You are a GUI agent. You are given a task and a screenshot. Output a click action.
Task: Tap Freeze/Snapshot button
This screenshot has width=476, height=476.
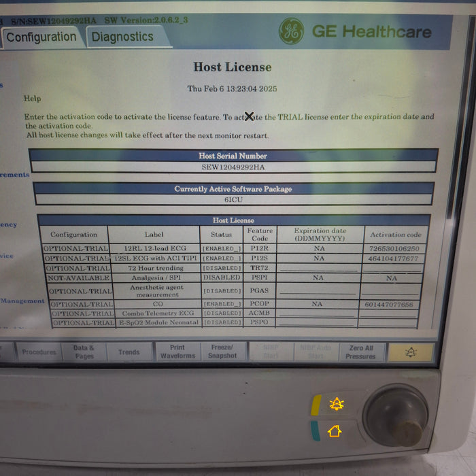[222, 352]
